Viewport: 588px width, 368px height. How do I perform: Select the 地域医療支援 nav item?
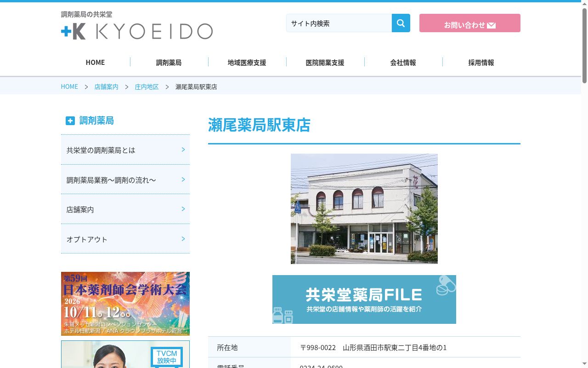tap(247, 62)
